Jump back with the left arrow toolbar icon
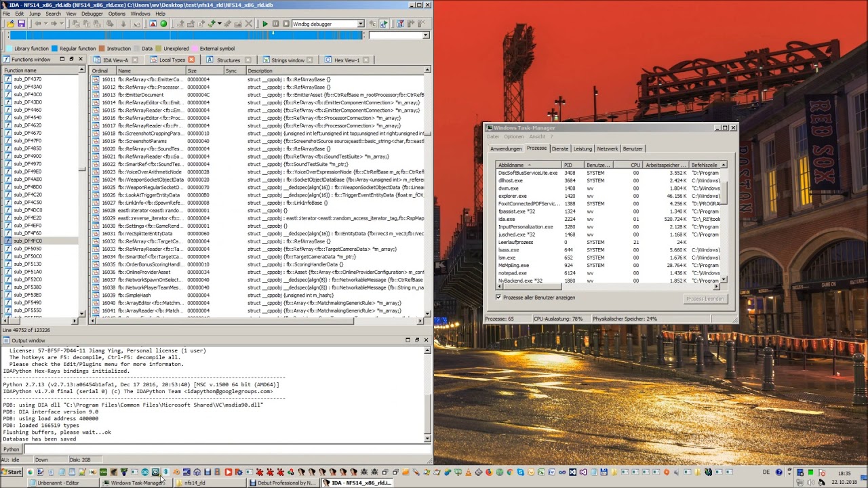The width and height of the screenshot is (868, 488). (38, 24)
